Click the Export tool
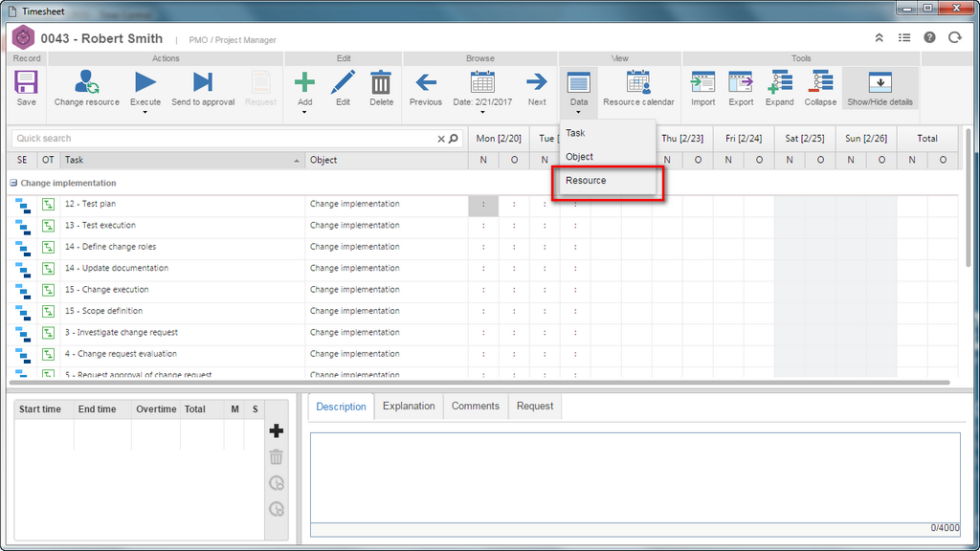The height and width of the screenshot is (551, 980). click(741, 88)
